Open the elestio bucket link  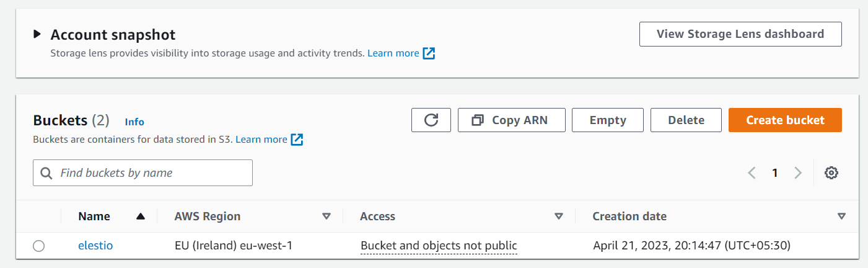coord(95,246)
